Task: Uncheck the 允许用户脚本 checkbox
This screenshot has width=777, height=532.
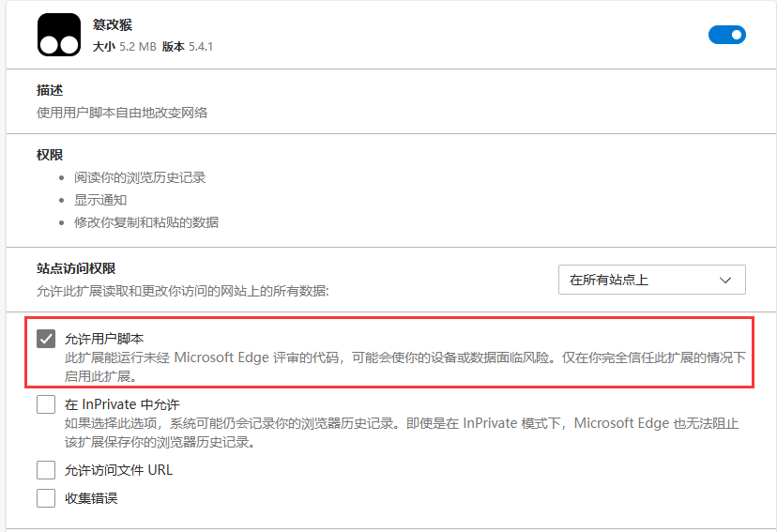Action: 46,339
